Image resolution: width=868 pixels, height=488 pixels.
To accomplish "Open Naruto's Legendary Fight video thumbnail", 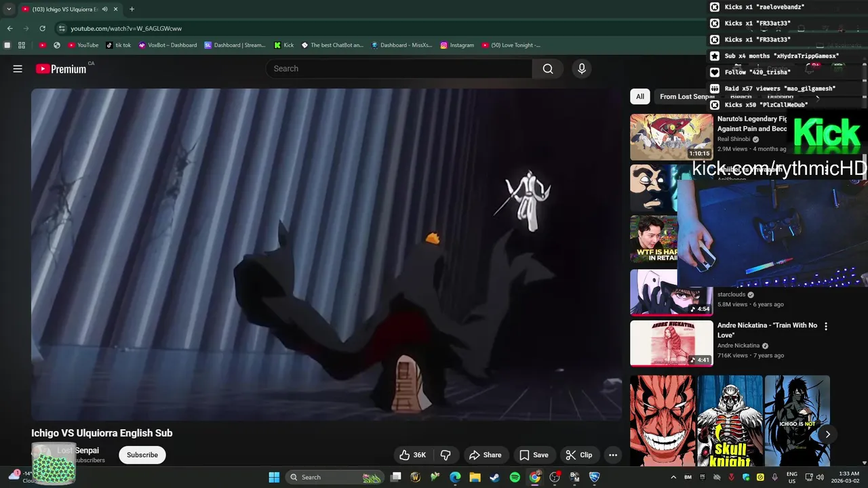I will tap(671, 137).
